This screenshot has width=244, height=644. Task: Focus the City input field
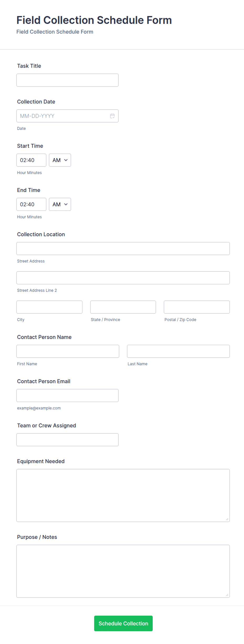pyautogui.click(x=49, y=307)
